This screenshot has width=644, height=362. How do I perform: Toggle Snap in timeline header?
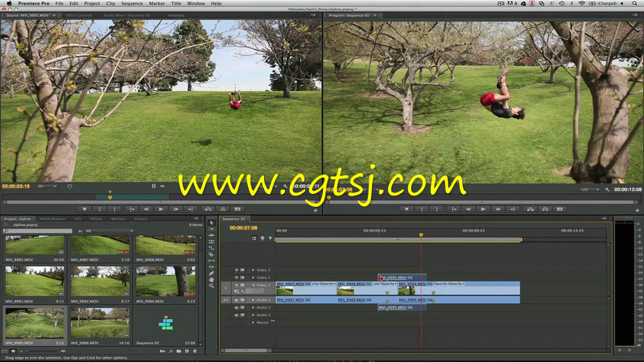[254, 238]
